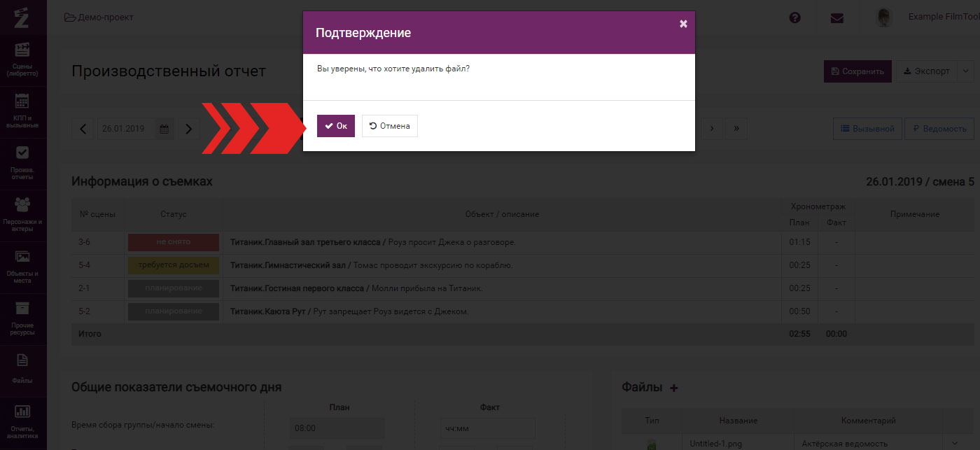The image size is (980, 450).
Task: Click the Вызывной button
Action: (867, 129)
